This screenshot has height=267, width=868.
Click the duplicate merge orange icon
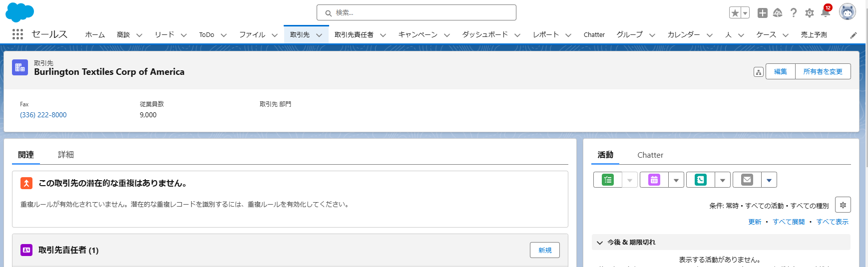tap(26, 183)
